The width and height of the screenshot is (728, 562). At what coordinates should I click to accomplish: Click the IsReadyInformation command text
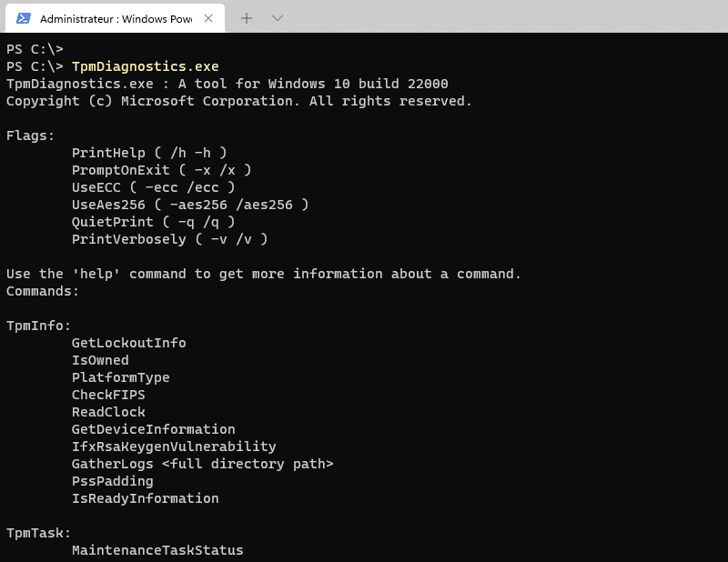coord(145,498)
